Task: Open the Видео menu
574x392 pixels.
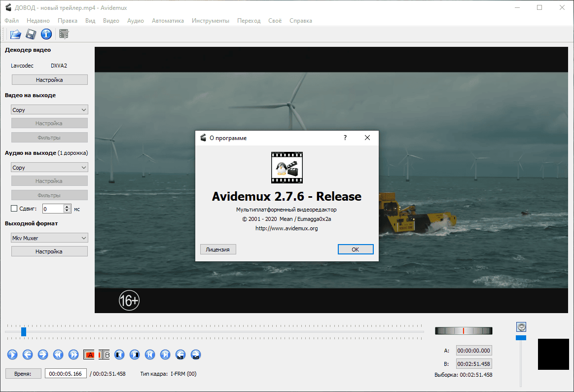Action: click(x=111, y=21)
